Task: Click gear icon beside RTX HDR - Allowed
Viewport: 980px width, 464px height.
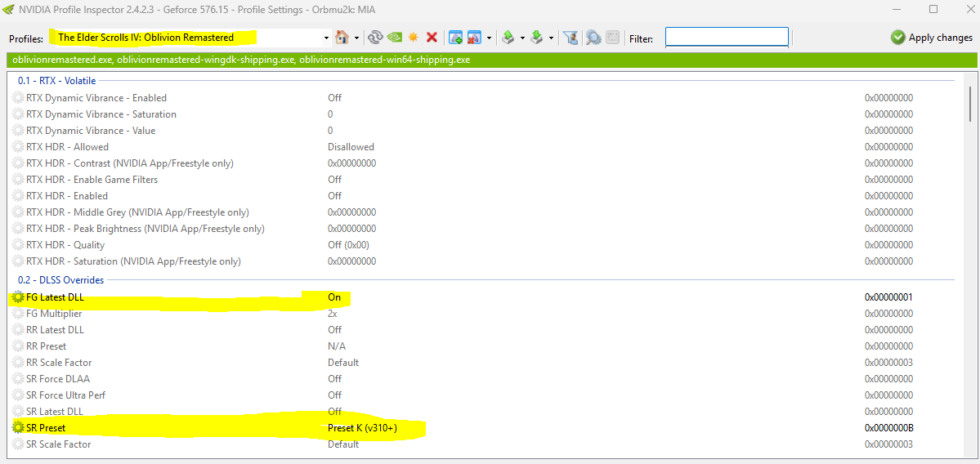Action: 18,147
